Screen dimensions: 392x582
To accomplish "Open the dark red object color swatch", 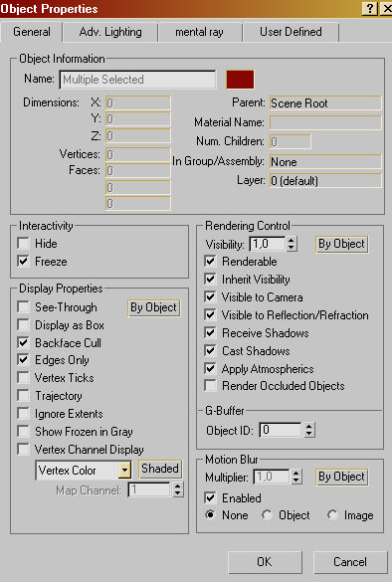I will pyautogui.click(x=240, y=80).
